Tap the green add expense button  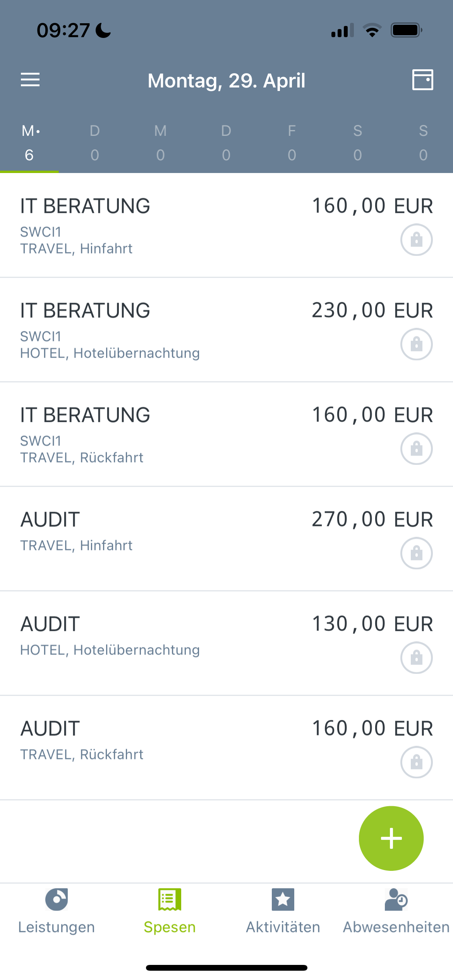coord(391,838)
